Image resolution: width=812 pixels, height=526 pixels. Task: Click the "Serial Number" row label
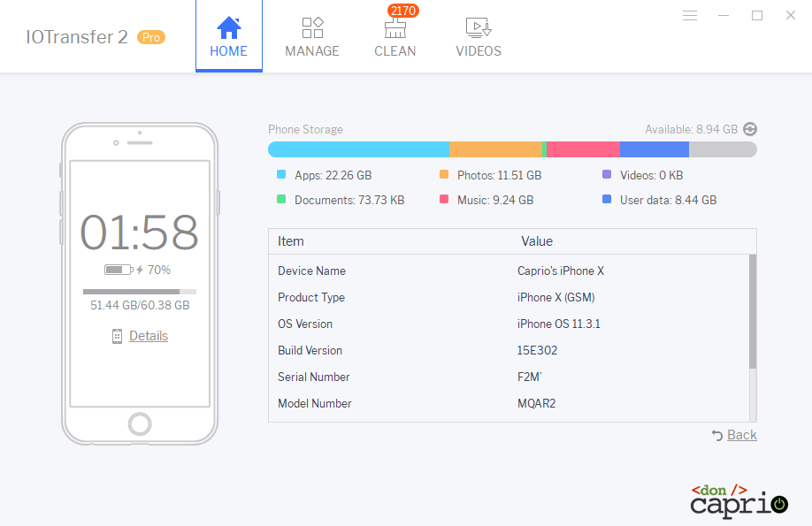(x=314, y=377)
